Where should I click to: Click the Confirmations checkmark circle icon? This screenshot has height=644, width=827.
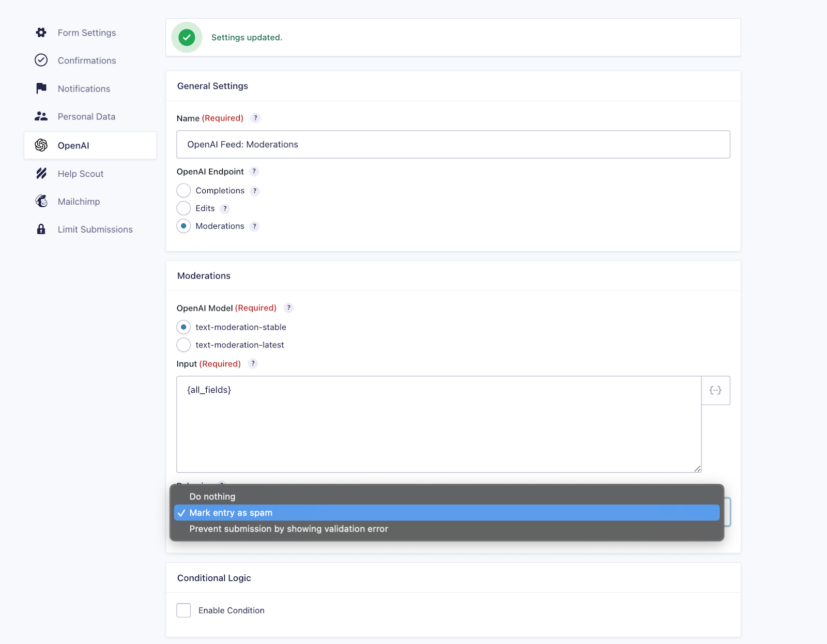41,60
